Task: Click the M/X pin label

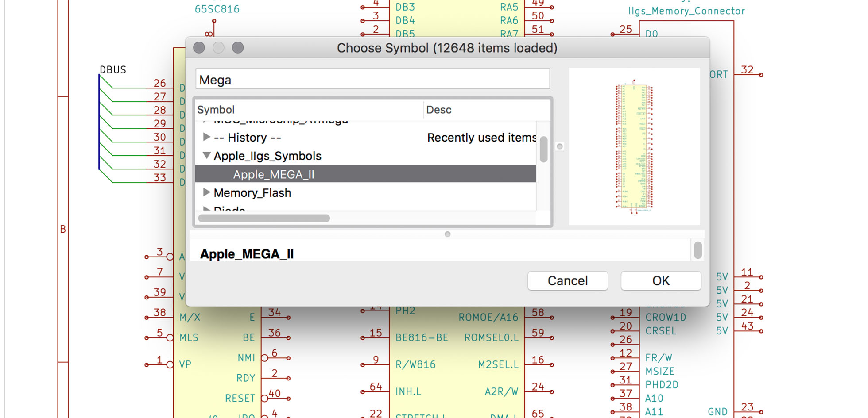Action: pyautogui.click(x=190, y=317)
